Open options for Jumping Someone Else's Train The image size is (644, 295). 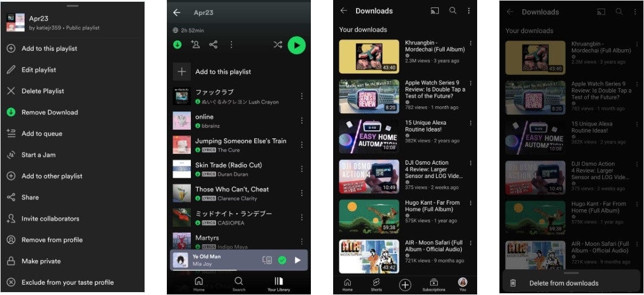coord(302,145)
